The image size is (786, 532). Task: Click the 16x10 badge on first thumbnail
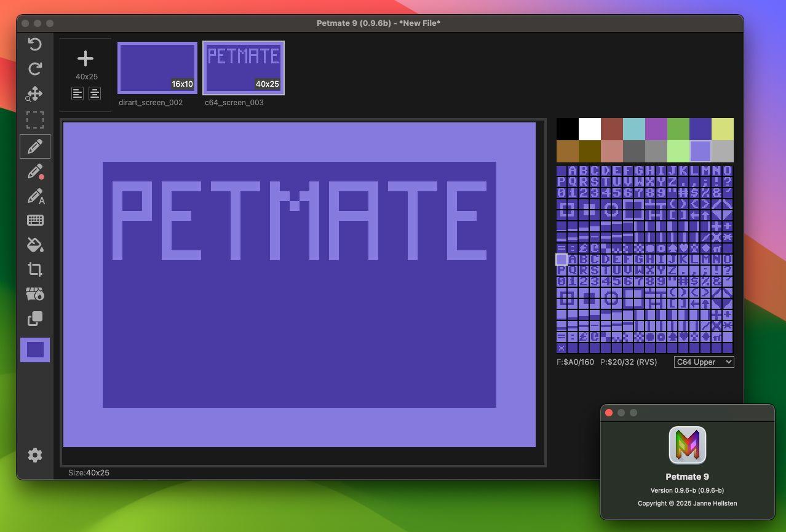(x=182, y=84)
